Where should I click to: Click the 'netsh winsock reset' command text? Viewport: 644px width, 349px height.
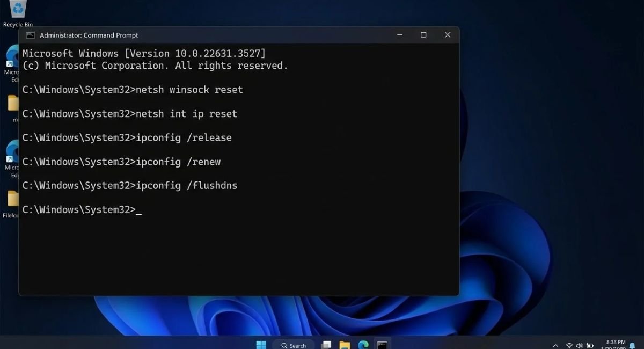189,90
